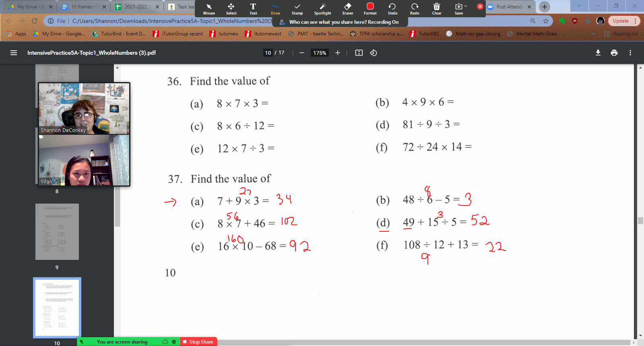Click Yifan's video tile
Image resolution: width=644 pixels, height=346 pixels.
(x=84, y=160)
